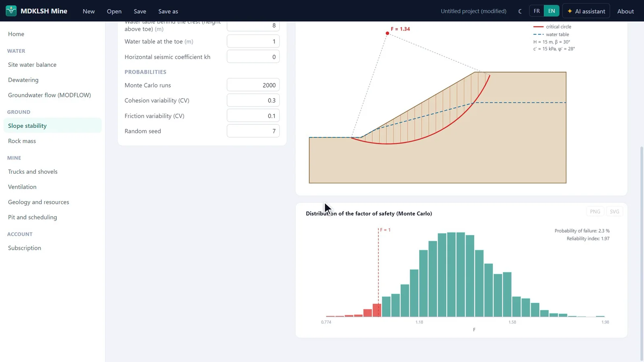Screen dimensions: 644x362
Task: Edit Cohesion variability (CV) field
Action: point(253,101)
